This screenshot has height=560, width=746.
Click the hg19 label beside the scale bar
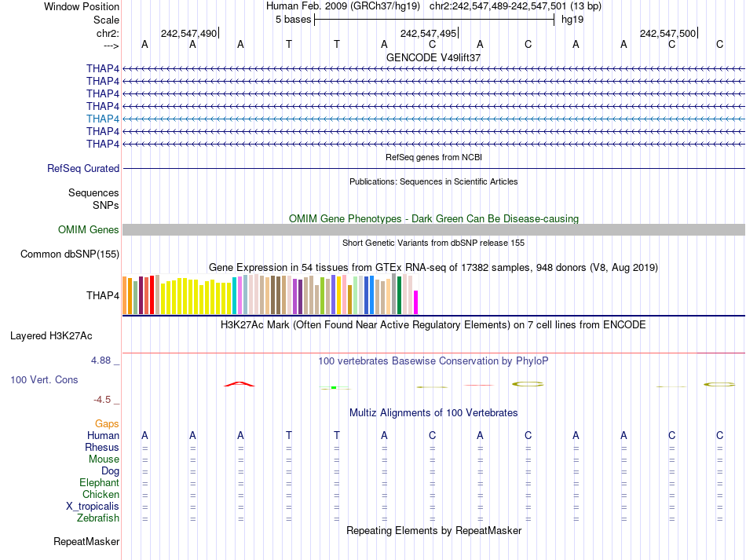click(572, 20)
